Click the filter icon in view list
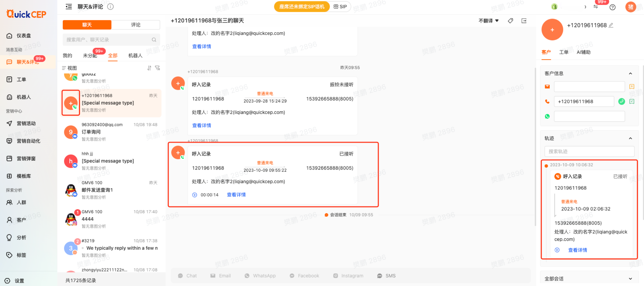 (158, 68)
